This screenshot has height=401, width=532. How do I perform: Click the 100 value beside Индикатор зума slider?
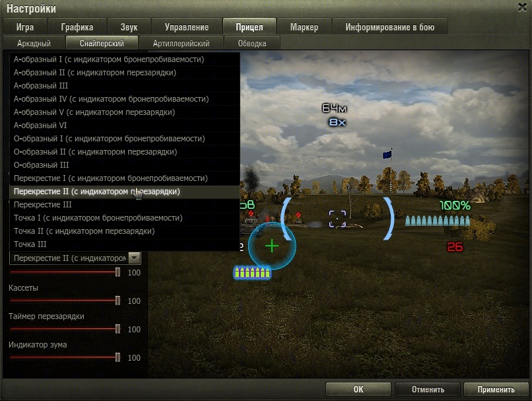(x=134, y=358)
